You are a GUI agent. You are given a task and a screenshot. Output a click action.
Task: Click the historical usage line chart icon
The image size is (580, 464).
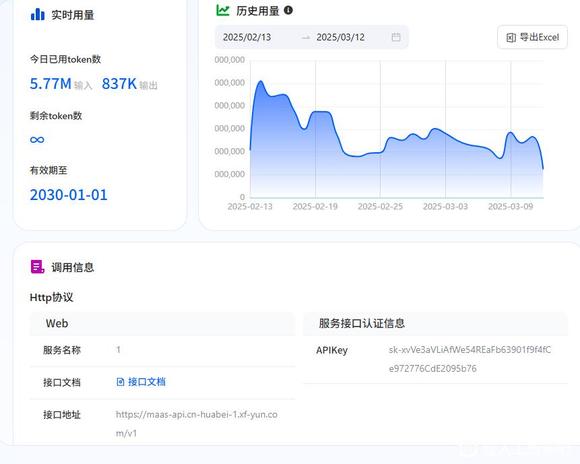[x=223, y=10]
